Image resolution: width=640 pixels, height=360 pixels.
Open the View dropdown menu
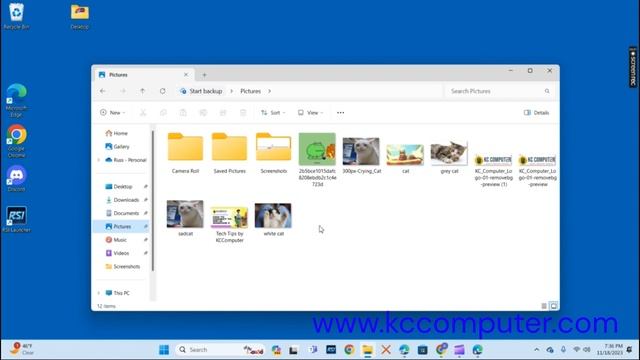coord(310,113)
